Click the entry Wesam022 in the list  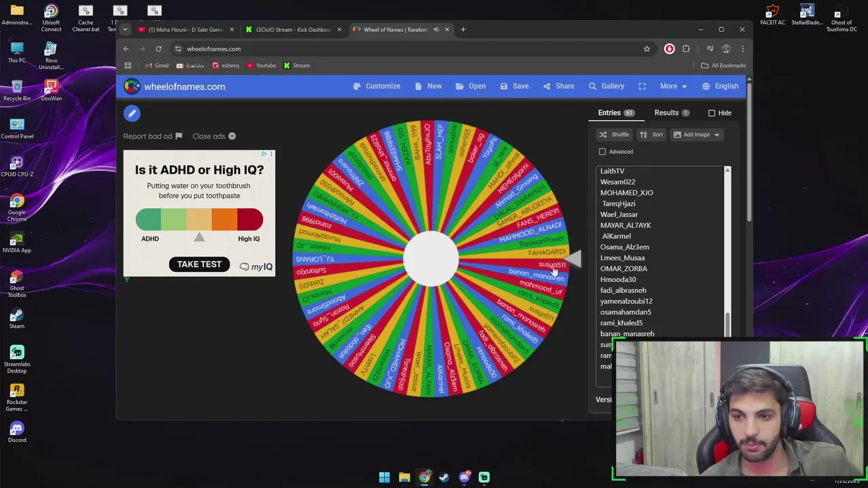click(618, 182)
